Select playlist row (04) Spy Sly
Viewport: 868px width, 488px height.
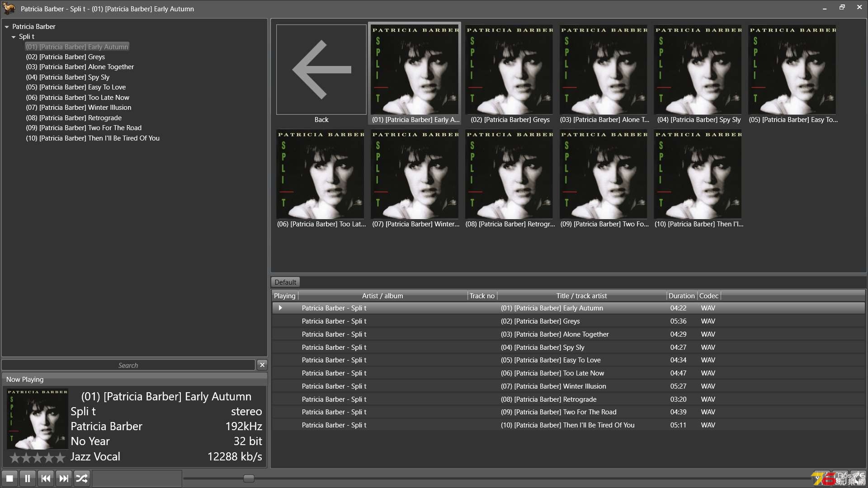(x=568, y=347)
